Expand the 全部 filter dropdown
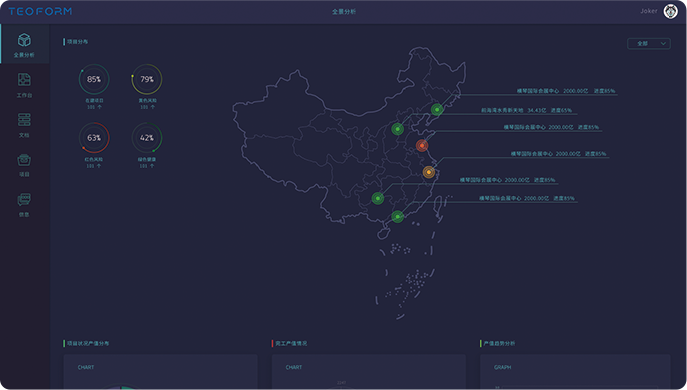Image resolution: width=687 pixels, height=390 pixels. (648, 43)
